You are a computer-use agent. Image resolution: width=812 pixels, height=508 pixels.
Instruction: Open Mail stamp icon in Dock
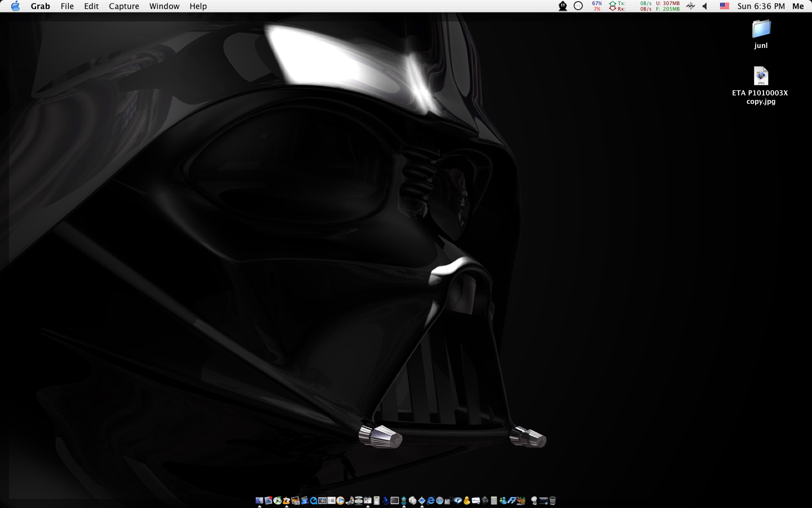[268, 501]
